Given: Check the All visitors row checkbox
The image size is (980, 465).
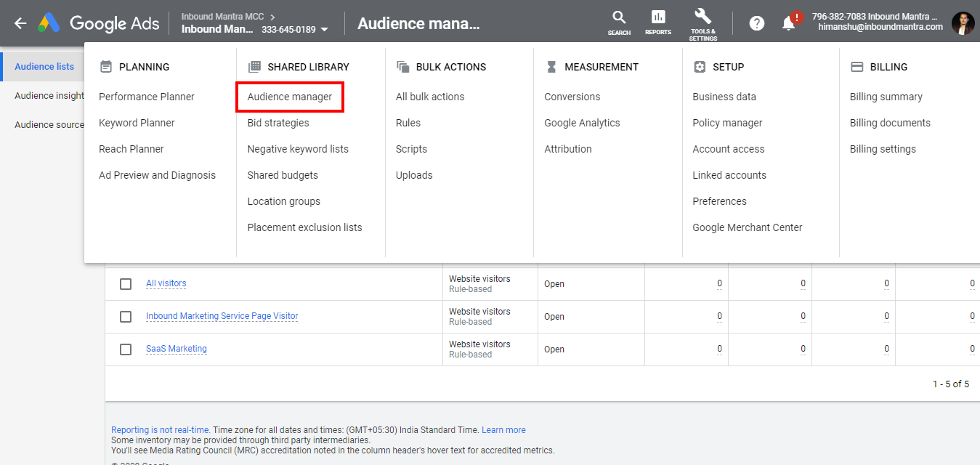Looking at the screenshot, I should pyautogui.click(x=126, y=284).
